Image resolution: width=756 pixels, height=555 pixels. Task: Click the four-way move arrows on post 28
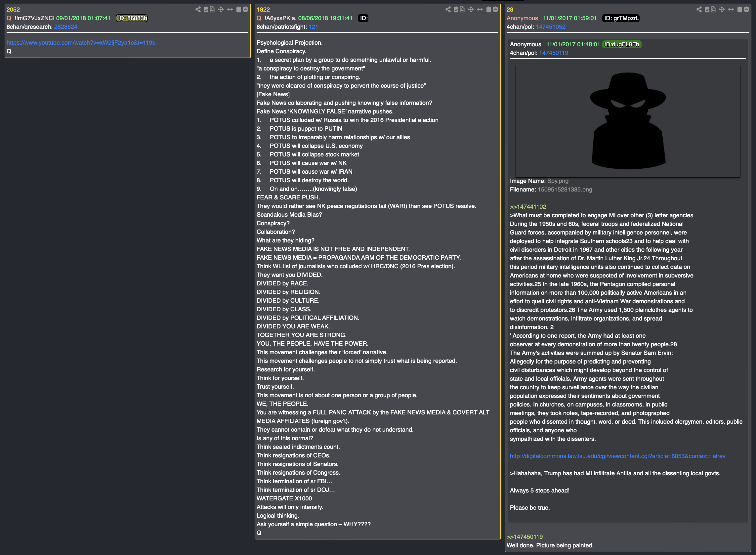coord(722,9)
